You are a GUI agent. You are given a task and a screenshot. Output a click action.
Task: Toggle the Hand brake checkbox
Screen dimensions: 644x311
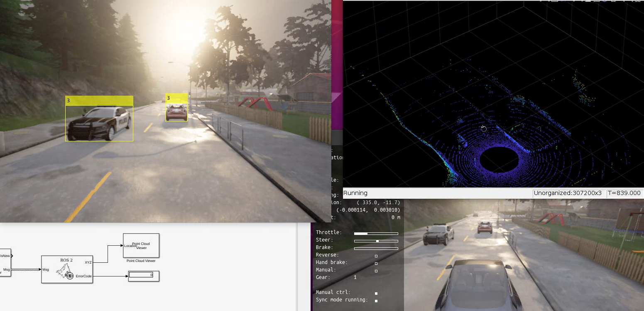[x=376, y=263]
